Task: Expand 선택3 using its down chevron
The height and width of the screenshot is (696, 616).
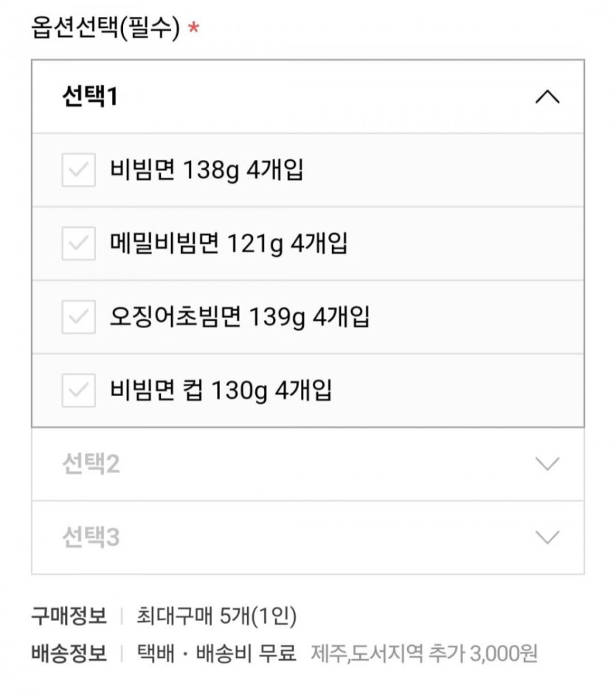Action: click(547, 537)
